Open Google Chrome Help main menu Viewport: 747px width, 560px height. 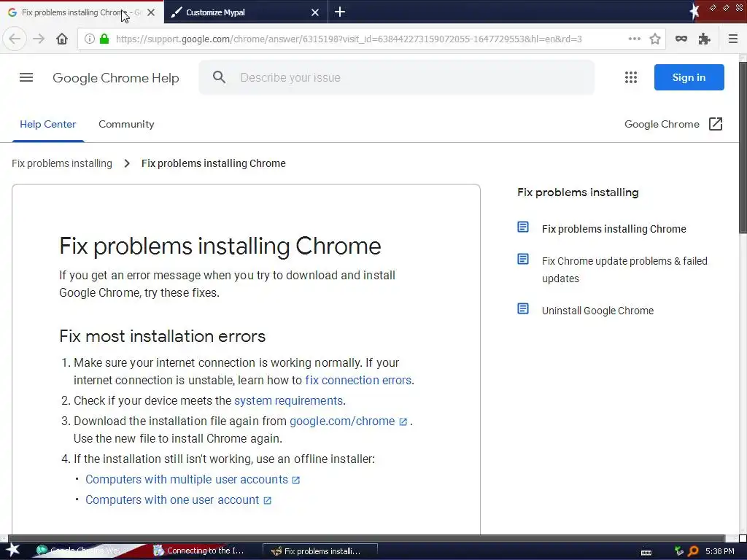pos(26,77)
